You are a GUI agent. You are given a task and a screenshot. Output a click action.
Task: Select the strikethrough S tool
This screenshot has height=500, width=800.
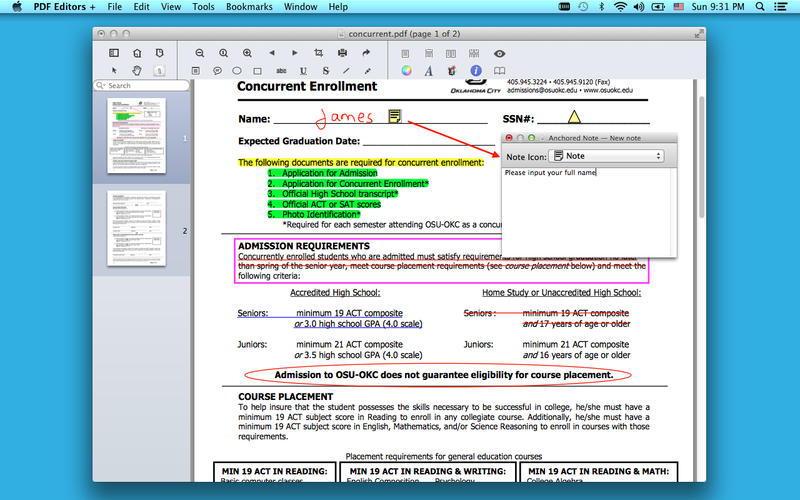pos(326,71)
